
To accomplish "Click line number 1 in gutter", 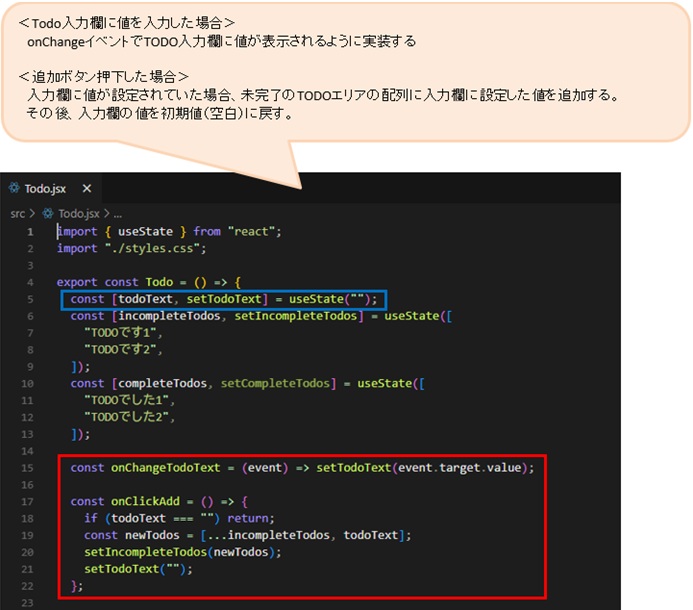I will pyautogui.click(x=30, y=232).
